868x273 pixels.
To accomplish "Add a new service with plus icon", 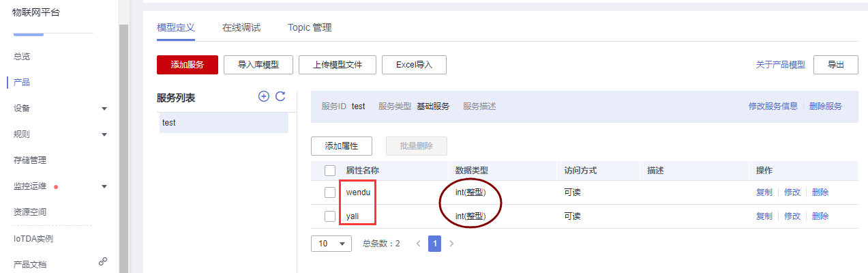I will (x=264, y=97).
